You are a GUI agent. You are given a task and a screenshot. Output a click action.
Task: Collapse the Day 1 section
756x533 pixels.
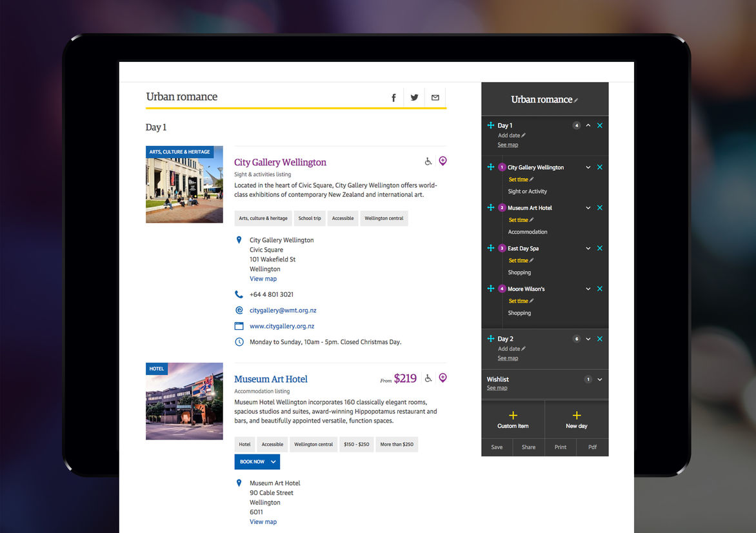point(588,126)
